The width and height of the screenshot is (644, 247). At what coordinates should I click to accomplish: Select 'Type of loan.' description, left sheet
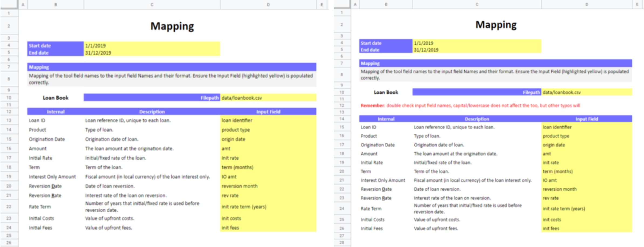tap(99, 130)
